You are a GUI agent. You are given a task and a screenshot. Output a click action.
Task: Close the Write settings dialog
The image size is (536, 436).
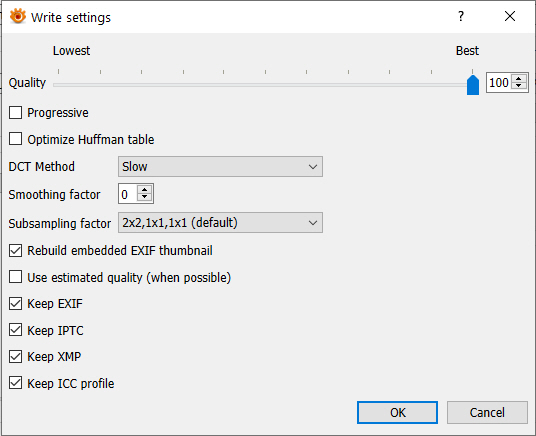click(x=510, y=16)
